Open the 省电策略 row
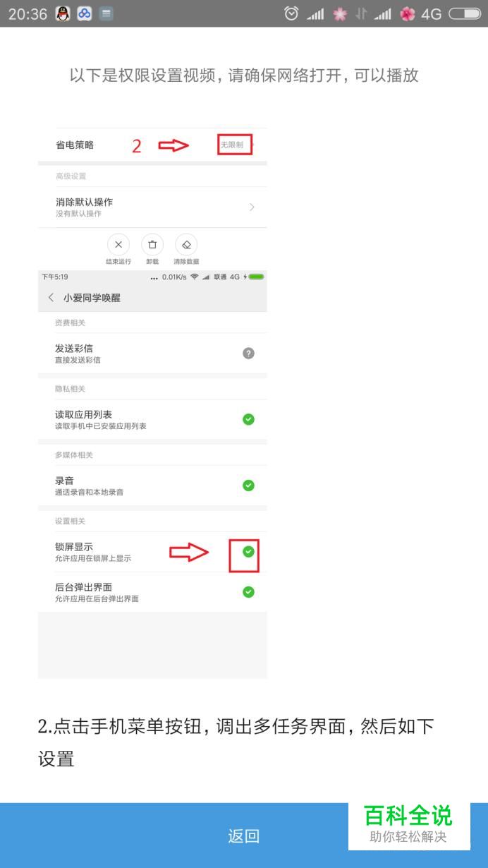This screenshot has height=868, width=488. 152,145
